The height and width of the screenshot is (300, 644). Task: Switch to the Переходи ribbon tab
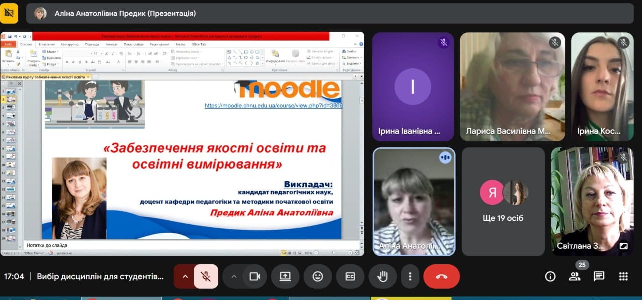point(92,44)
